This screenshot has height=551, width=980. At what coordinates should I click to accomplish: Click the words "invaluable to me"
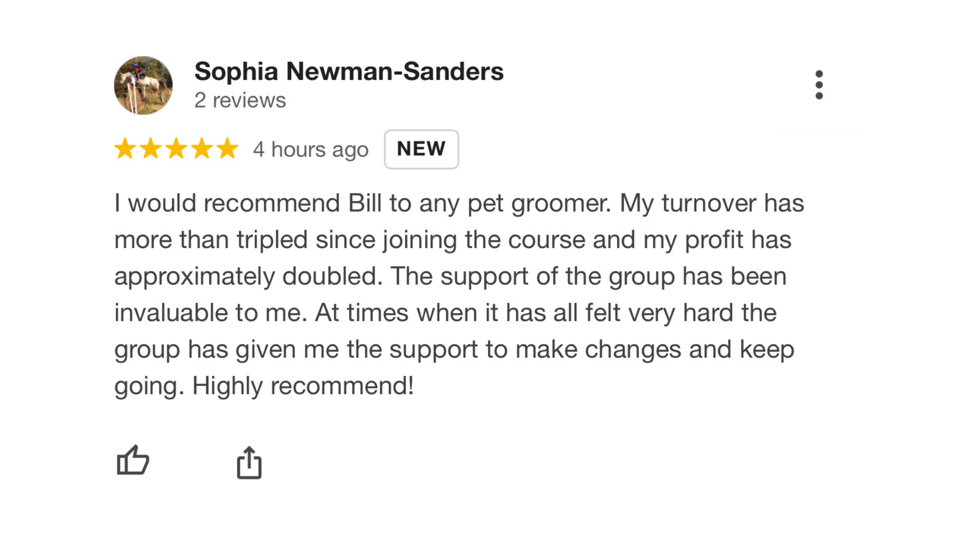[210, 313]
